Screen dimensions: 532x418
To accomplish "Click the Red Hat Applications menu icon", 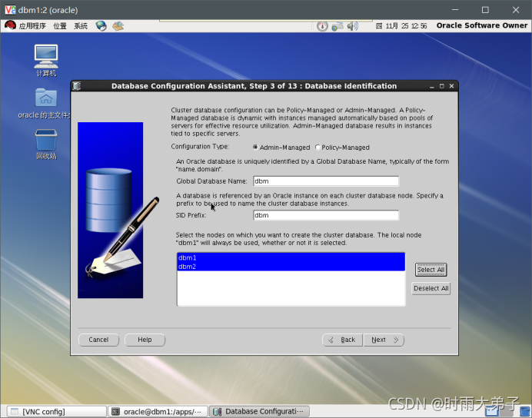I will [x=10, y=26].
